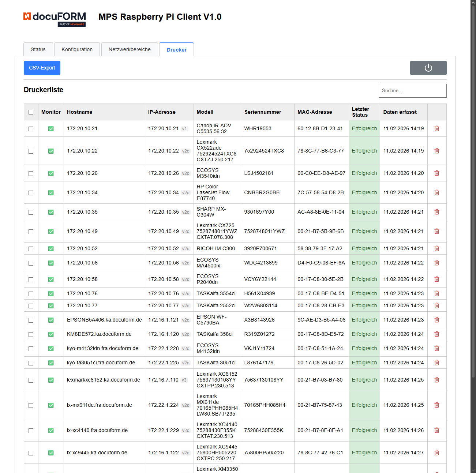Delete the SHARP MX-C304W printer row
476x473 pixels.
point(436,212)
